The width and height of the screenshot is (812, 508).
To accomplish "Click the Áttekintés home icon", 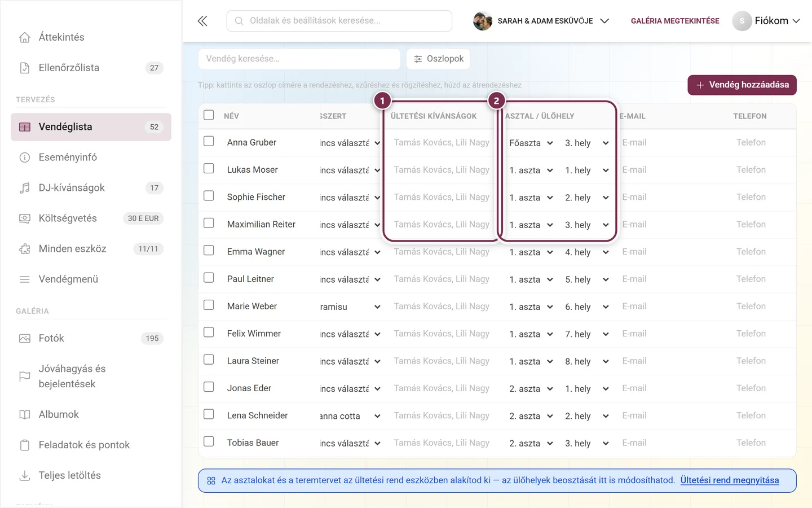I will [25, 37].
